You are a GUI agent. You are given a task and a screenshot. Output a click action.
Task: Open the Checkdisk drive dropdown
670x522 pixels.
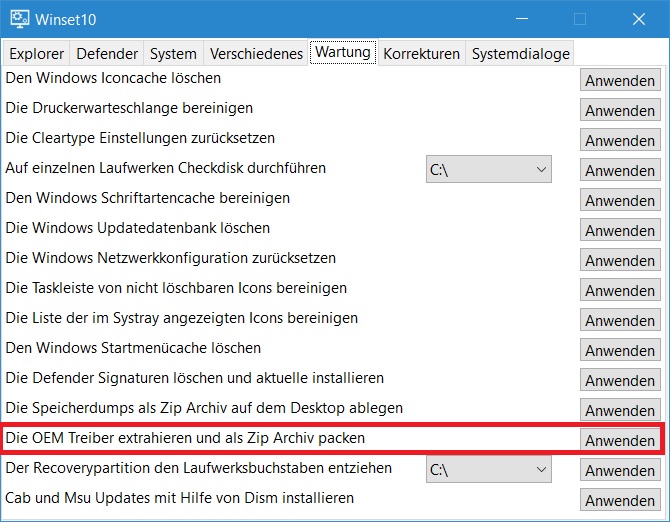(x=488, y=169)
